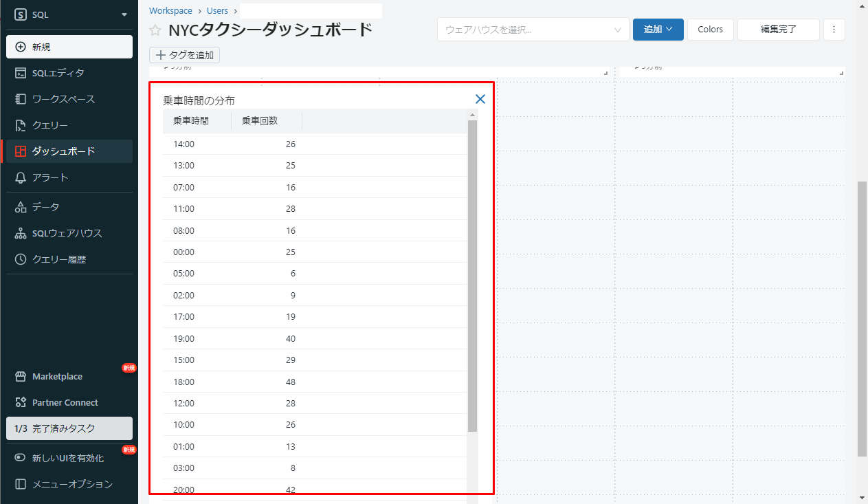Open the warehouse selection combo box
Image resolution: width=868 pixels, height=504 pixels.
pyautogui.click(x=533, y=30)
